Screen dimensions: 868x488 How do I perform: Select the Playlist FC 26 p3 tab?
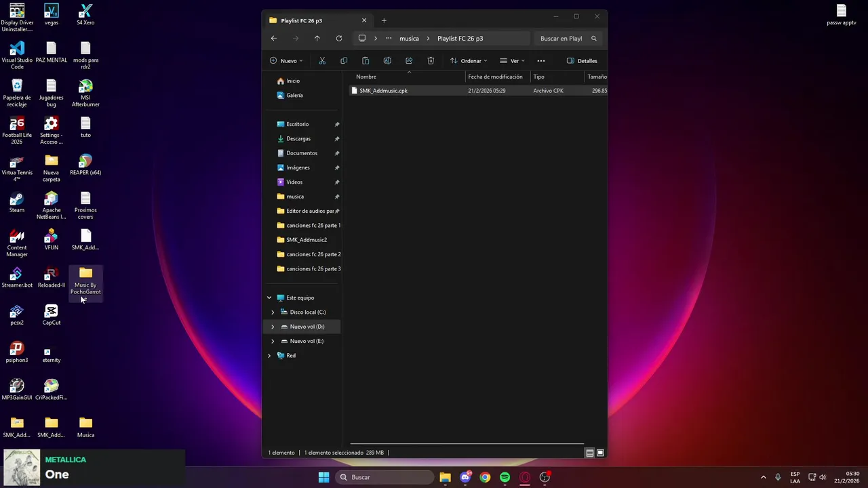[x=317, y=20]
